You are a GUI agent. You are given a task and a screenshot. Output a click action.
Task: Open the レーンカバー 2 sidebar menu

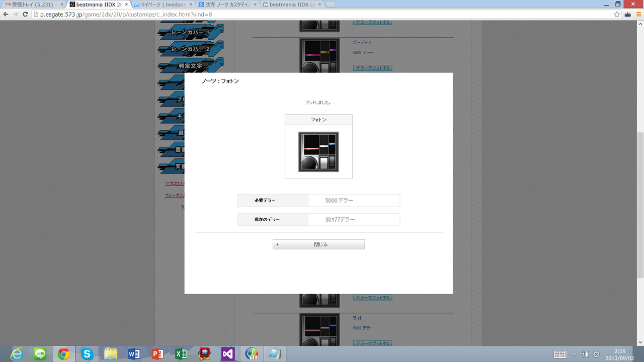[190, 49]
